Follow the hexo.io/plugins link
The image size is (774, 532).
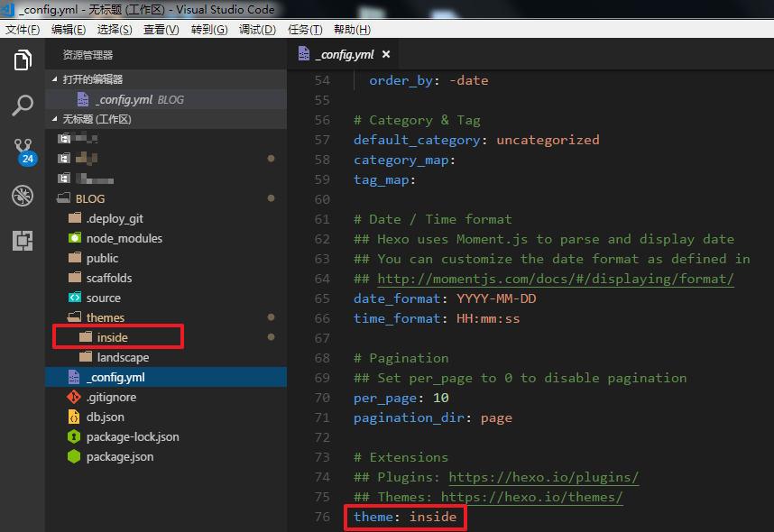tap(543, 477)
